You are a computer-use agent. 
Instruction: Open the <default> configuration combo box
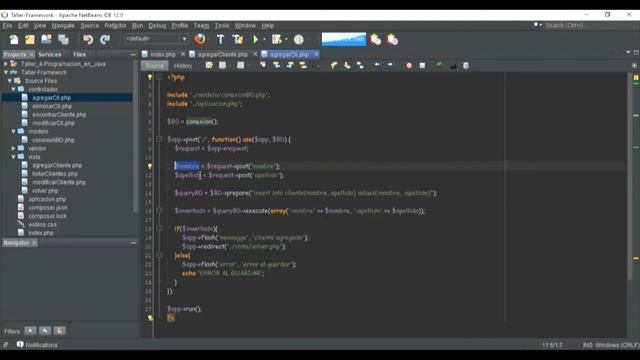[x=156, y=39]
